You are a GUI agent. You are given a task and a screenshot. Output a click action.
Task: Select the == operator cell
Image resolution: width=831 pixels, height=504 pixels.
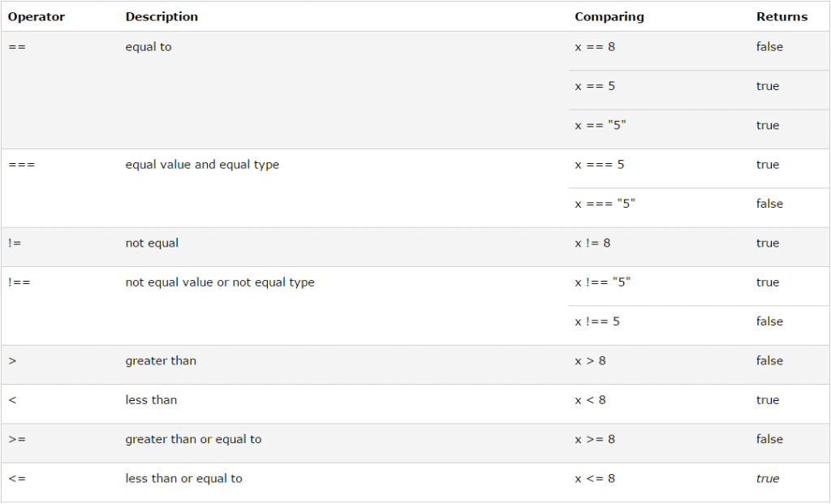point(17,46)
